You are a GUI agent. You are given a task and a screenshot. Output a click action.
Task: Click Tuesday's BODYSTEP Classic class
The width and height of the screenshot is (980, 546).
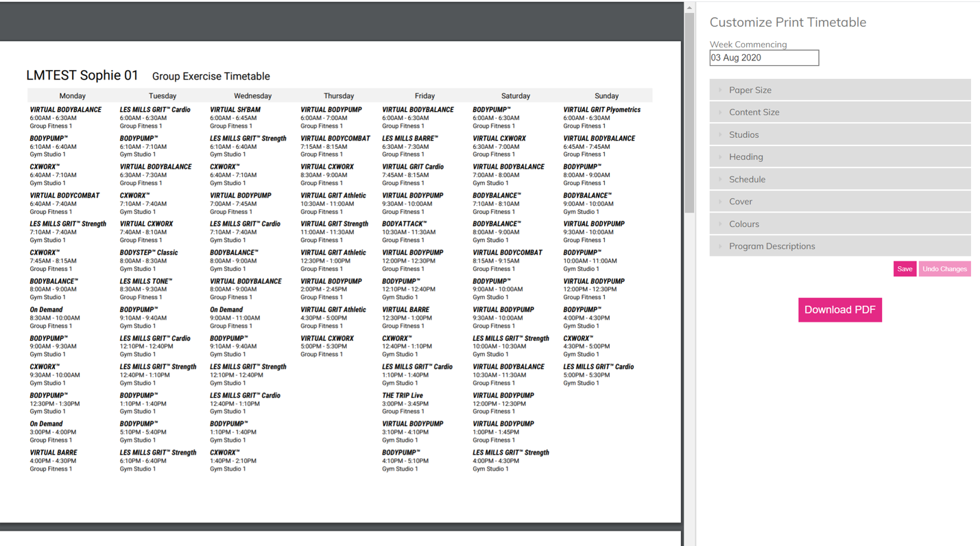click(x=149, y=261)
